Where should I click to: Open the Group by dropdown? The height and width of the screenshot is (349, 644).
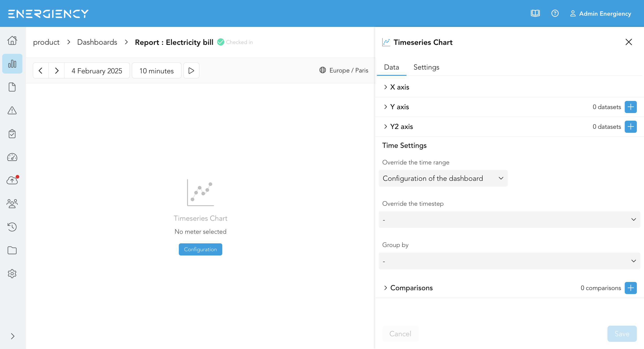[509, 261]
